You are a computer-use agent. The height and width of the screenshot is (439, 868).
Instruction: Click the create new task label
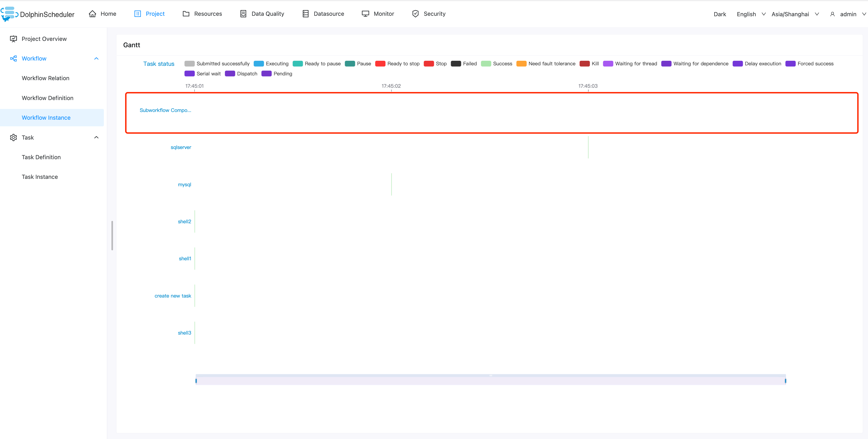pos(173,296)
